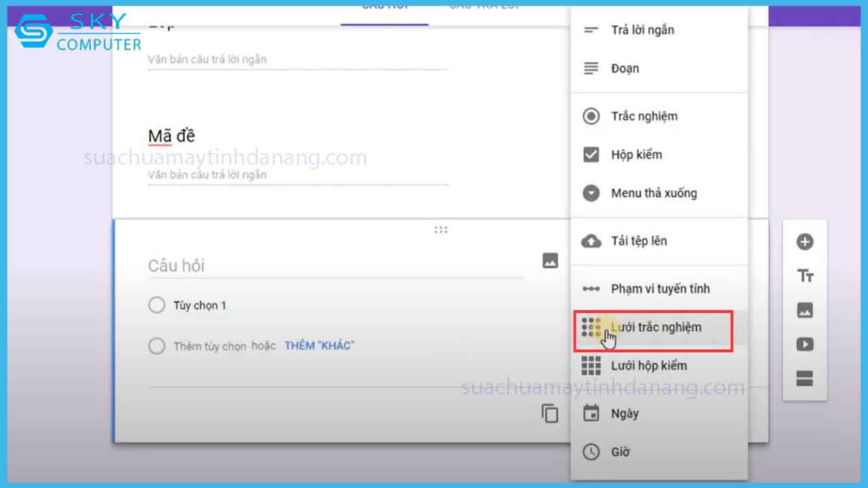
Task: Insert image into the Câu hỏi question
Action: (x=551, y=260)
